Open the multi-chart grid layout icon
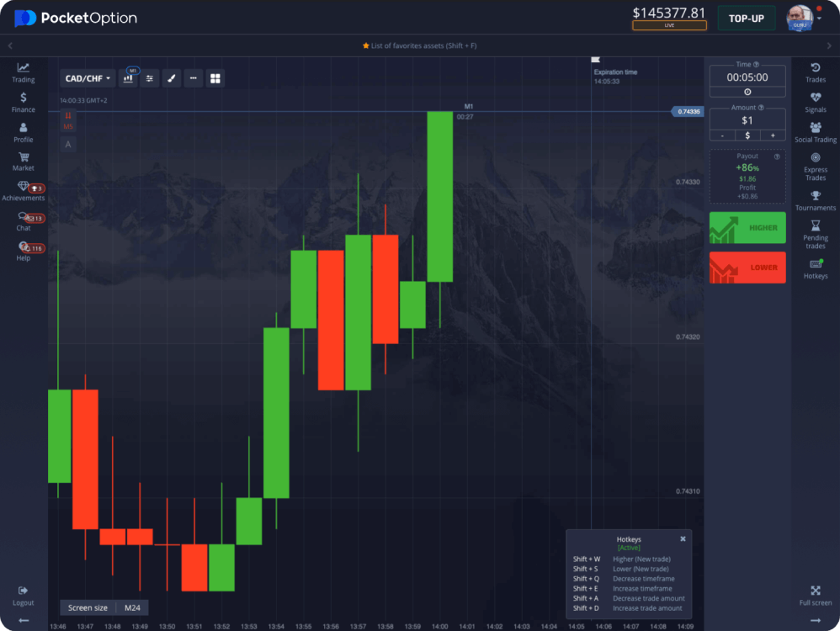The height and width of the screenshot is (631, 840). (x=215, y=78)
